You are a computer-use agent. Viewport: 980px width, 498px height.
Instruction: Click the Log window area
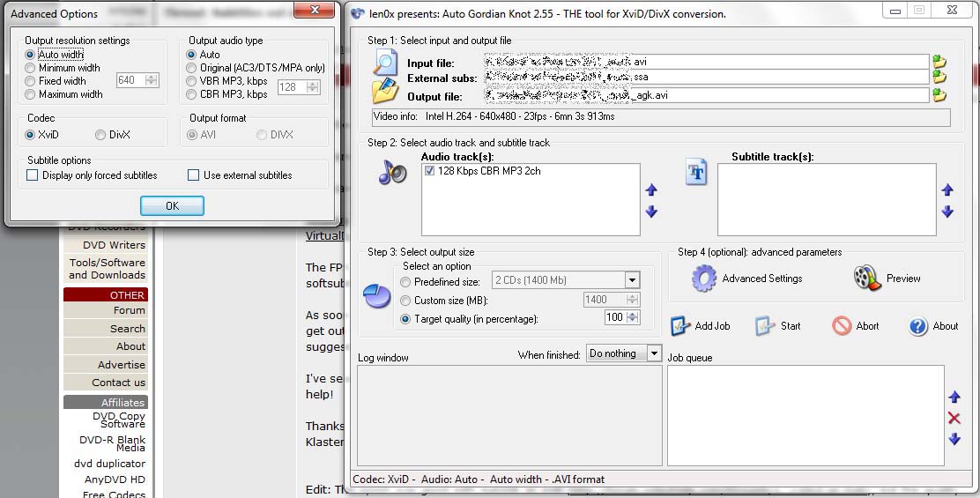pos(509,415)
